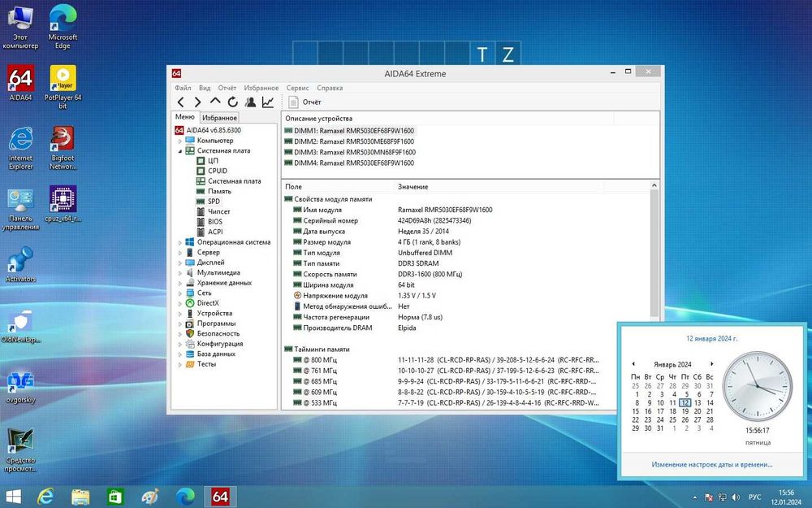Image resolution: width=812 pixels, height=508 pixels.
Task: Open Изменение настроек даты и времени link
Action: 711,464
